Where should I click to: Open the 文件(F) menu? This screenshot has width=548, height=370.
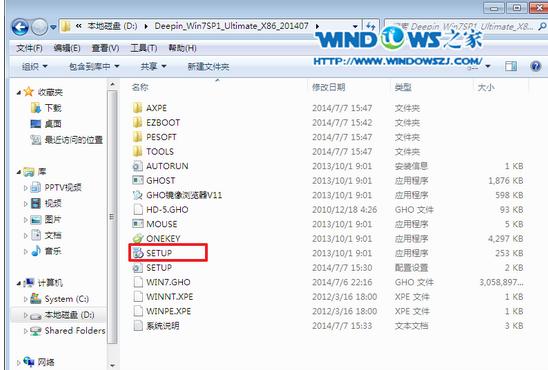click(x=29, y=48)
